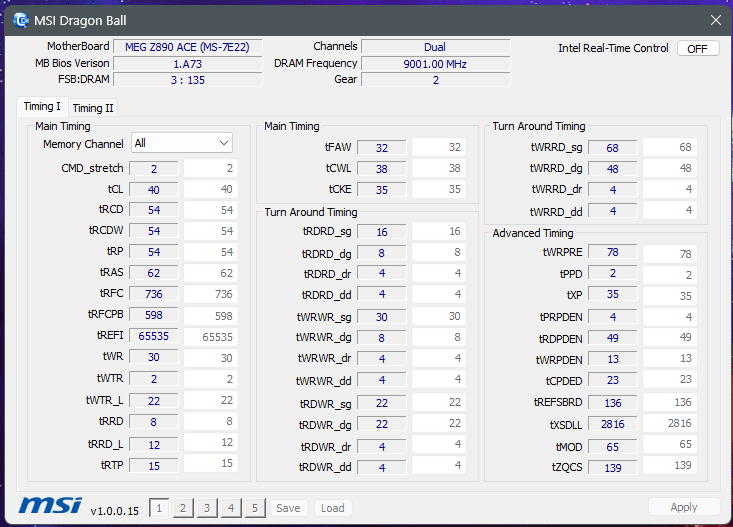Image resolution: width=733 pixels, height=527 pixels.
Task: Switch to the Timing II tab
Action: click(93, 108)
